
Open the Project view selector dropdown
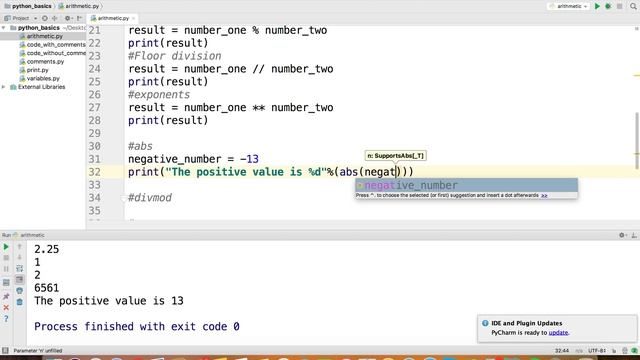coord(20,18)
